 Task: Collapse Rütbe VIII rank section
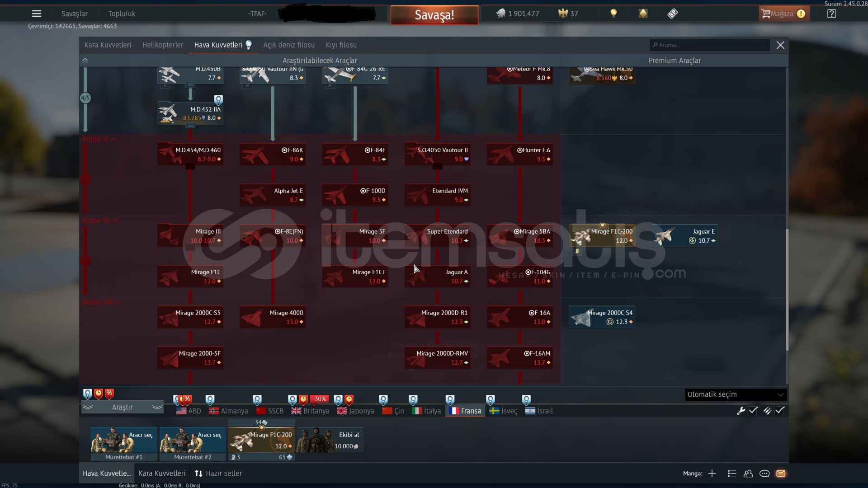coord(101,302)
